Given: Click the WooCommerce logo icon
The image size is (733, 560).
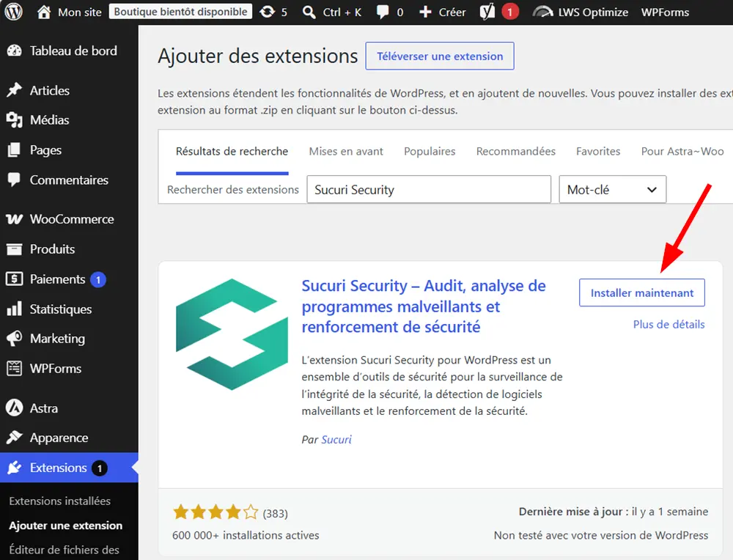Looking at the screenshot, I should (x=14, y=218).
